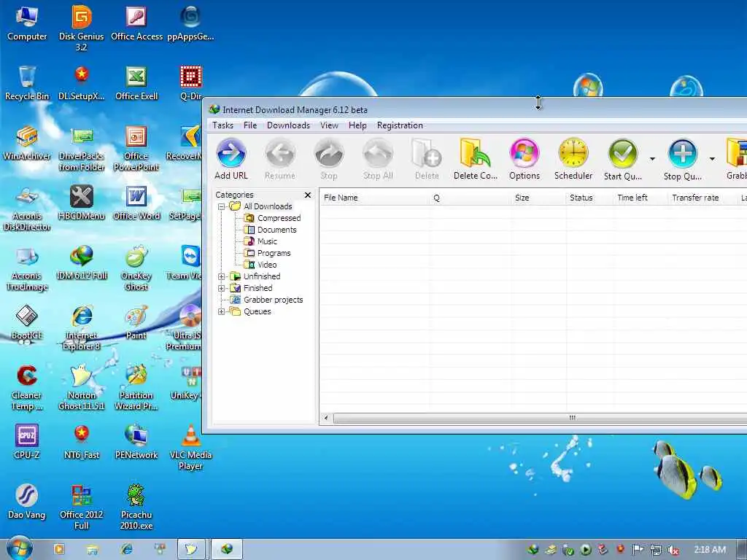This screenshot has width=747, height=560.
Task: Select the Paint desktop icon
Action: pos(136,323)
